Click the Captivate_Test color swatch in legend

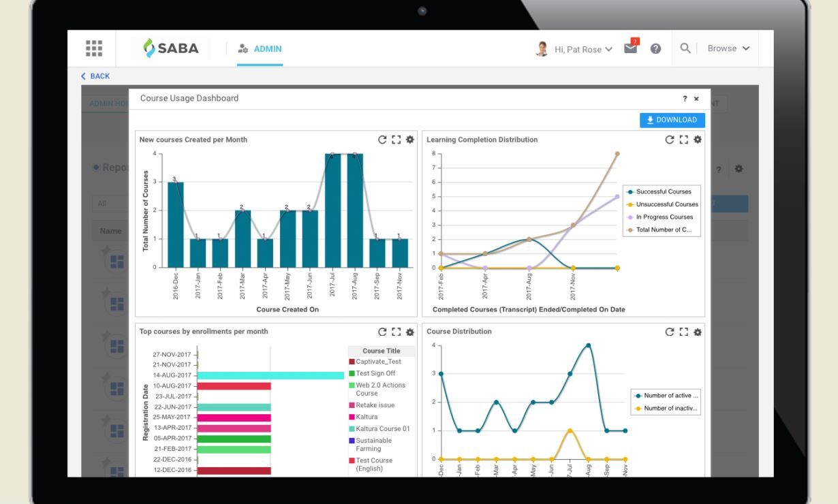(x=352, y=362)
